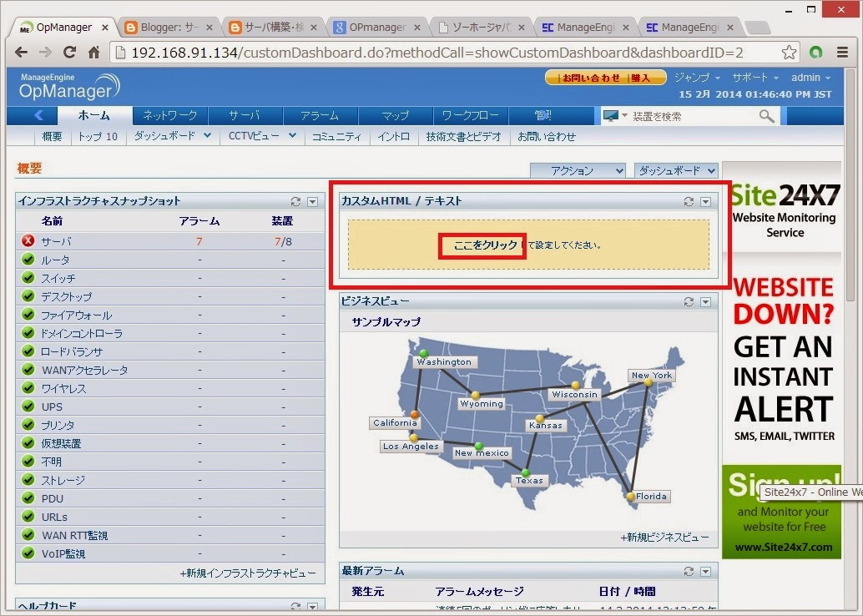The image size is (863, 616).
Task: Click the 装置を検索 search field
Action: [694, 116]
